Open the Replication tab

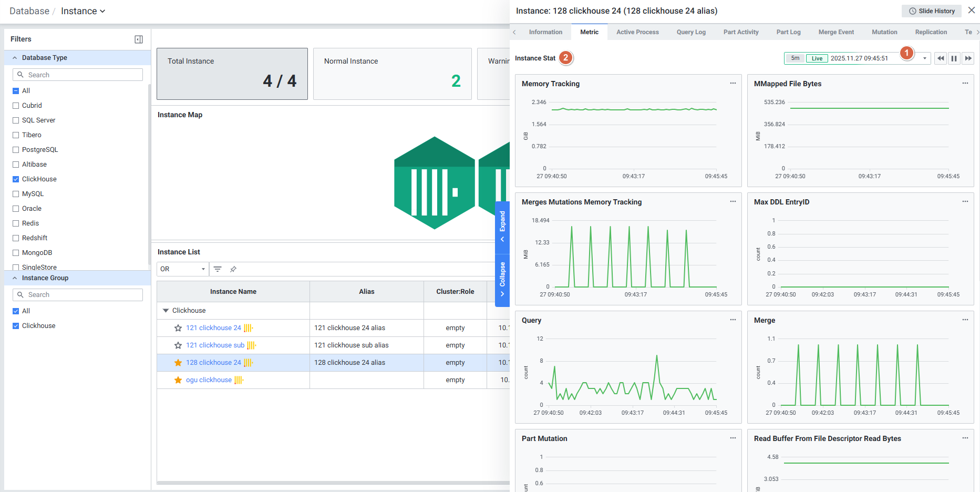click(x=931, y=32)
